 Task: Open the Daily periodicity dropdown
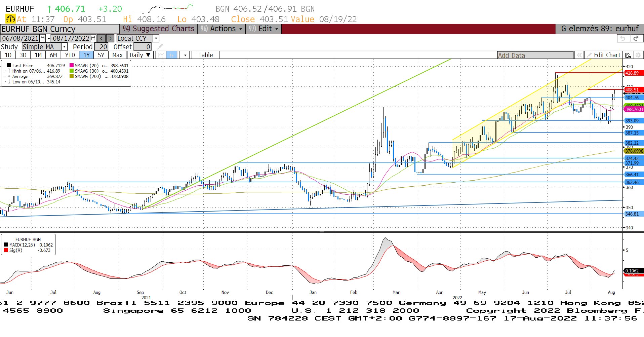pos(140,55)
